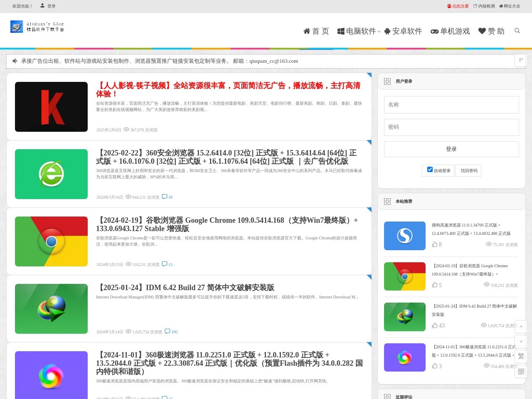Click the QiuQuan's Blog logo

tap(37, 27)
